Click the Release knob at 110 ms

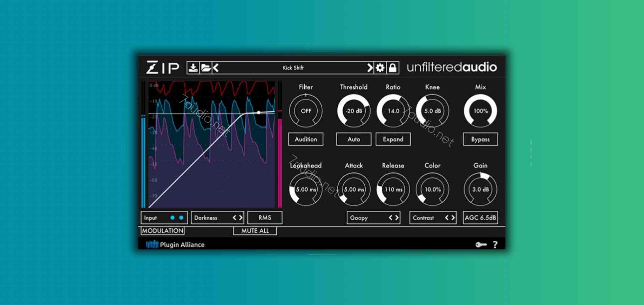point(393,189)
